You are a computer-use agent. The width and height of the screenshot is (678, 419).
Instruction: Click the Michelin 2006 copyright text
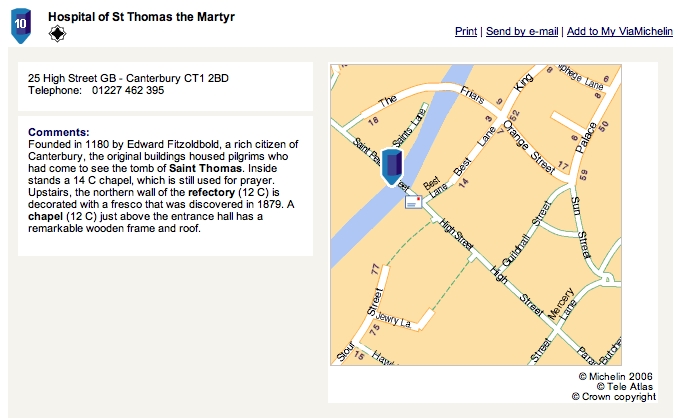(616, 377)
